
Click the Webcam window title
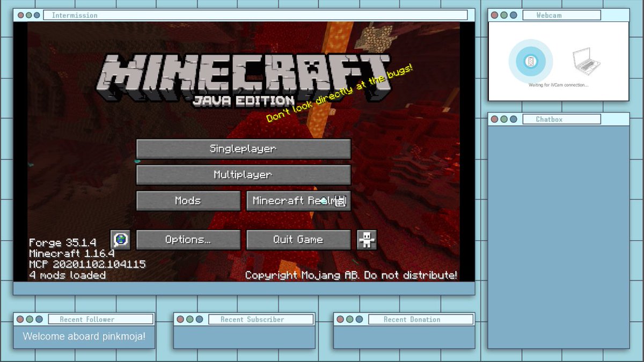[549, 15]
